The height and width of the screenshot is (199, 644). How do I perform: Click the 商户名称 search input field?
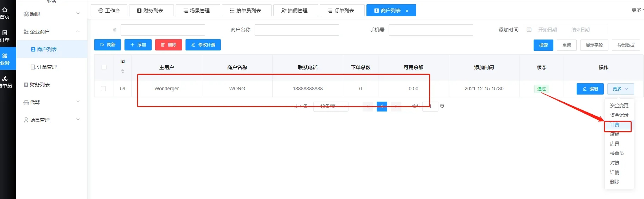[x=297, y=30]
